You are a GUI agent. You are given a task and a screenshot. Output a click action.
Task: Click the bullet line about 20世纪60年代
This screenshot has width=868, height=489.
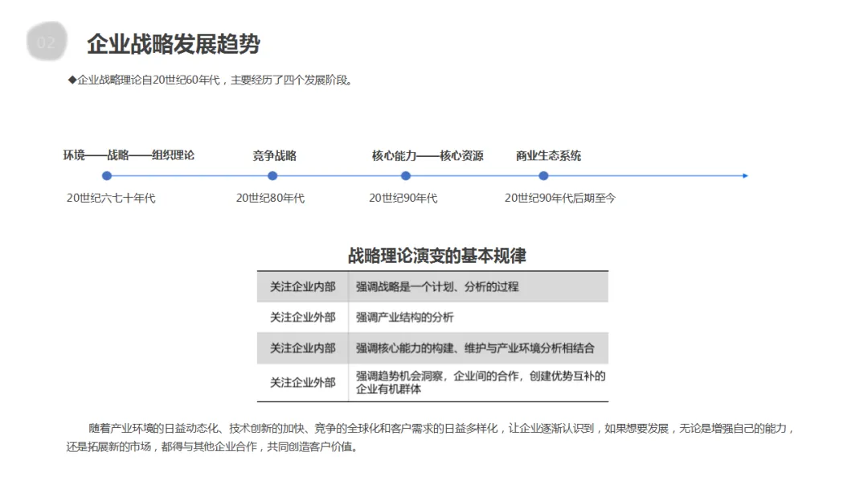[x=210, y=80]
